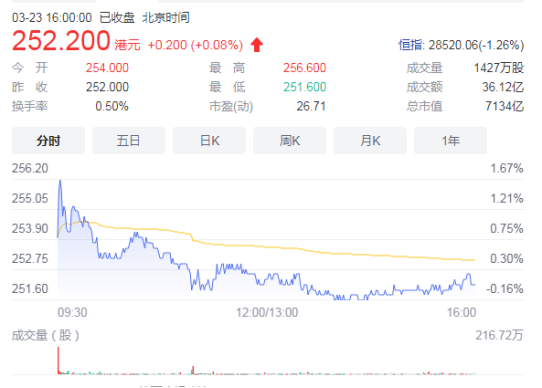Select the 周K chart tab
542x388 pixels.
tap(290, 140)
